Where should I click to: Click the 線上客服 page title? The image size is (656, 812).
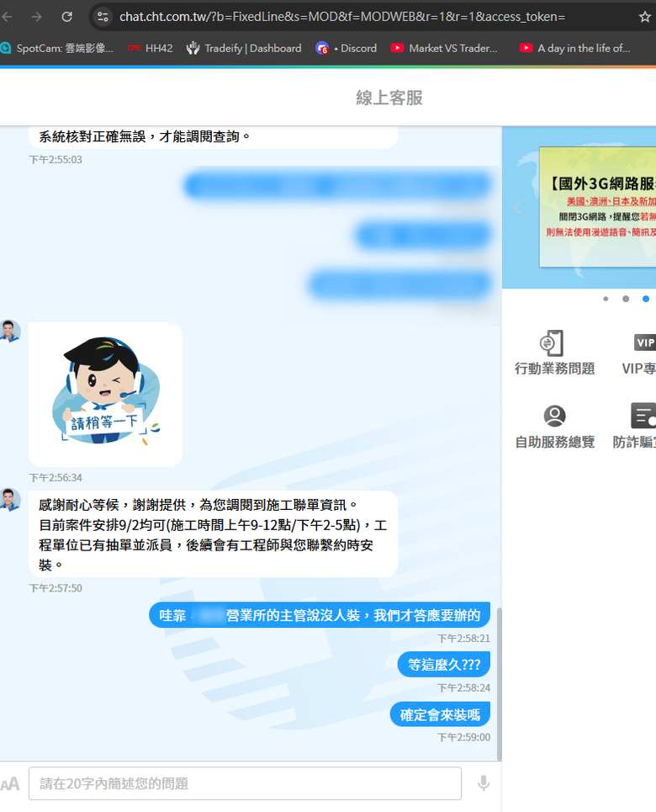(x=389, y=98)
